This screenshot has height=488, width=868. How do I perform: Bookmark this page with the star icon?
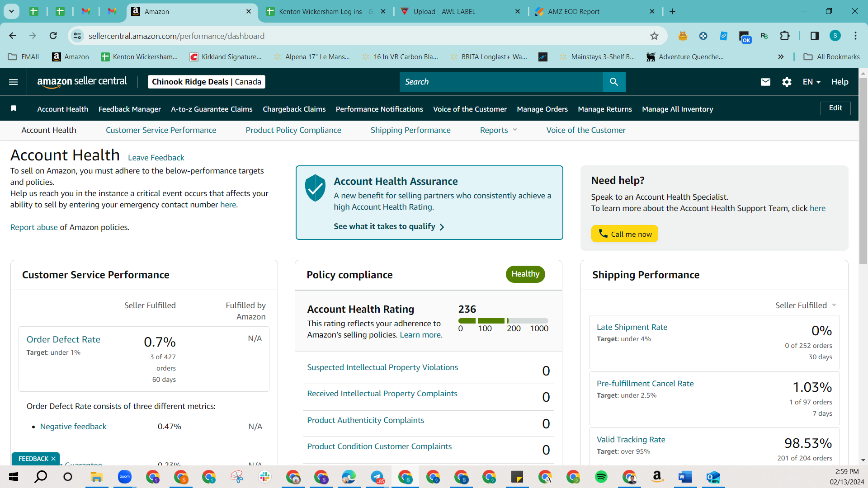click(654, 36)
